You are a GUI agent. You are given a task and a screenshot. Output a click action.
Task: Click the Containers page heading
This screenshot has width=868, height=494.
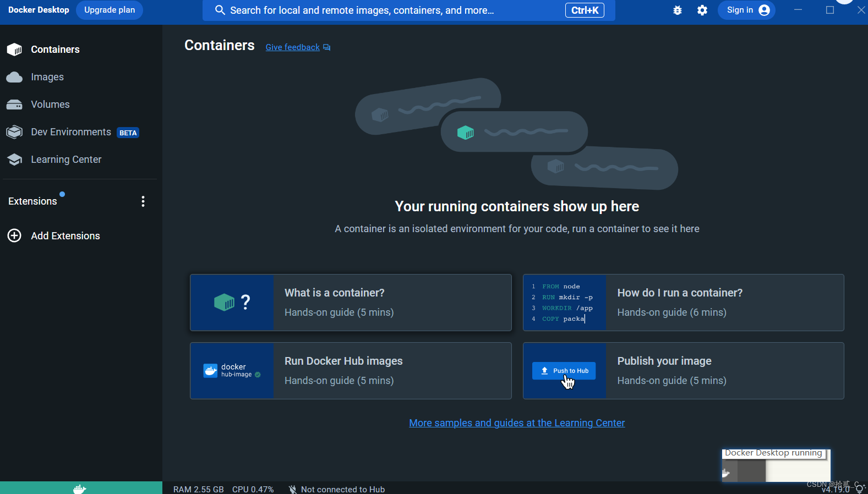(x=219, y=45)
